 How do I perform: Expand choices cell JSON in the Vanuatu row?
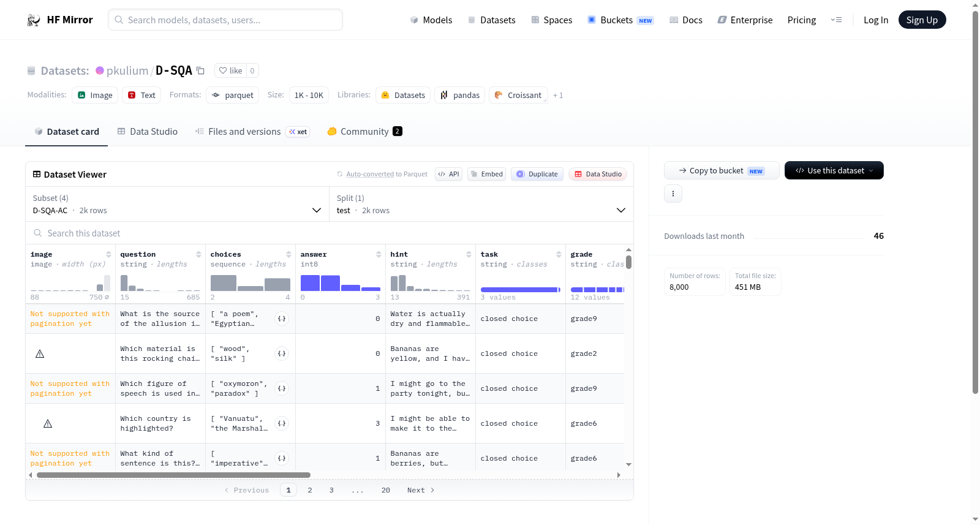click(x=282, y=423)
